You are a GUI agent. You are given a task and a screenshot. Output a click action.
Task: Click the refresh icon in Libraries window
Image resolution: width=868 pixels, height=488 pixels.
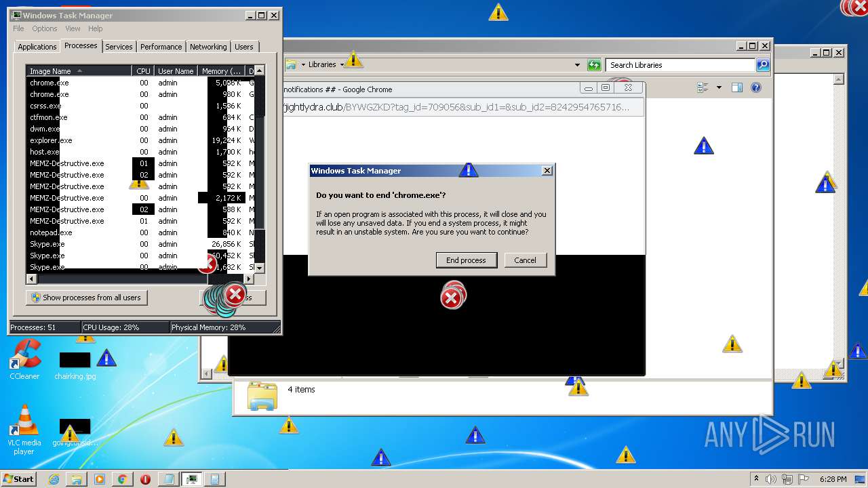tap(594, 65)
